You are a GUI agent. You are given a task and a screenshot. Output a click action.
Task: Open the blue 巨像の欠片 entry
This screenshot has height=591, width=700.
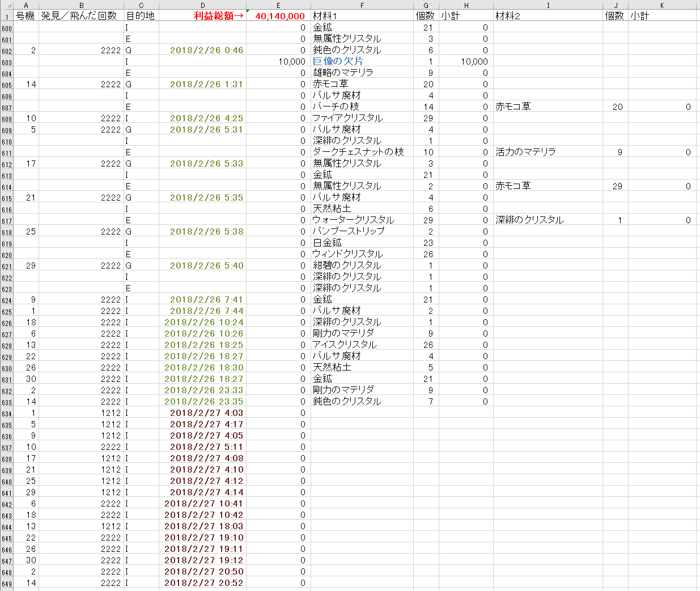click(x=338, y=61)
